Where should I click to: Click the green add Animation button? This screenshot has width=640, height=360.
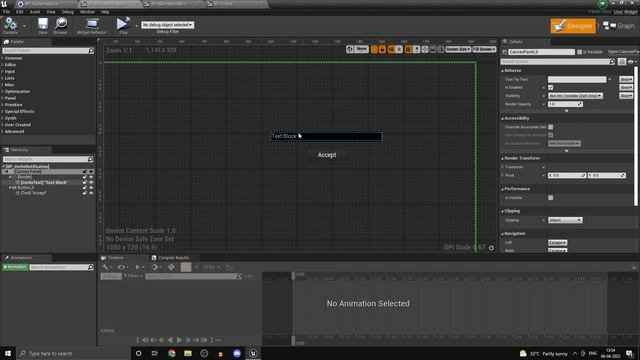[15, 267]
